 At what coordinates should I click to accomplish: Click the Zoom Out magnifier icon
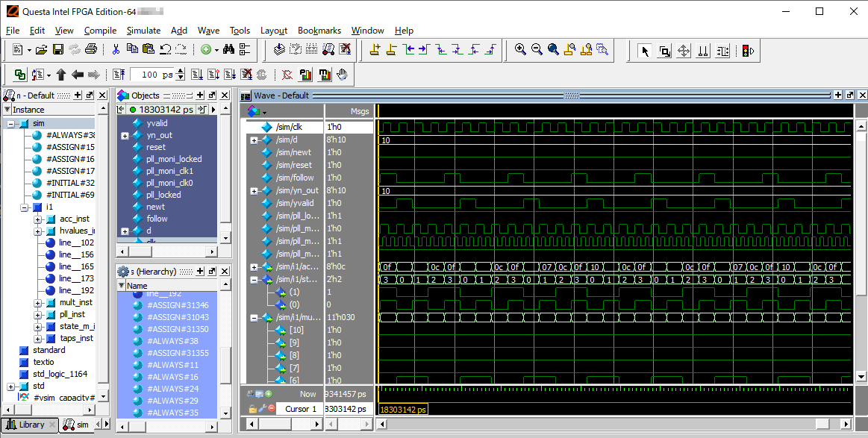tap(537, 50)
